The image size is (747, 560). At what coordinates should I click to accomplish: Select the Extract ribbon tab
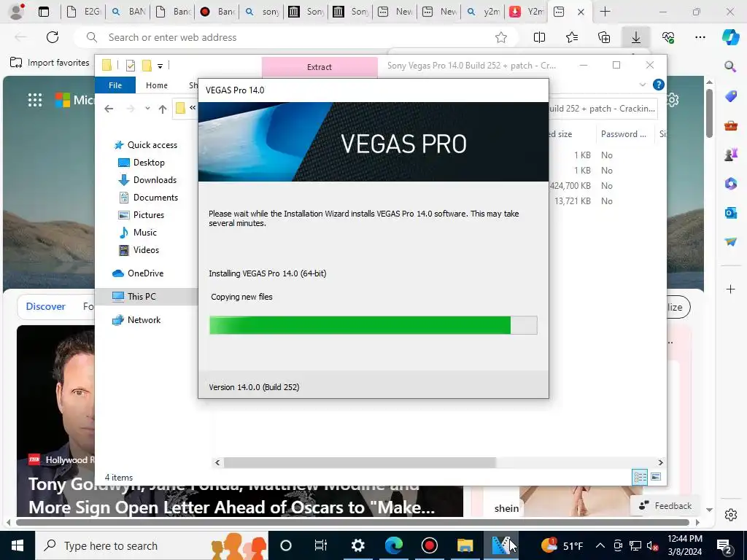pyautogui.click(x=320, y=67)
